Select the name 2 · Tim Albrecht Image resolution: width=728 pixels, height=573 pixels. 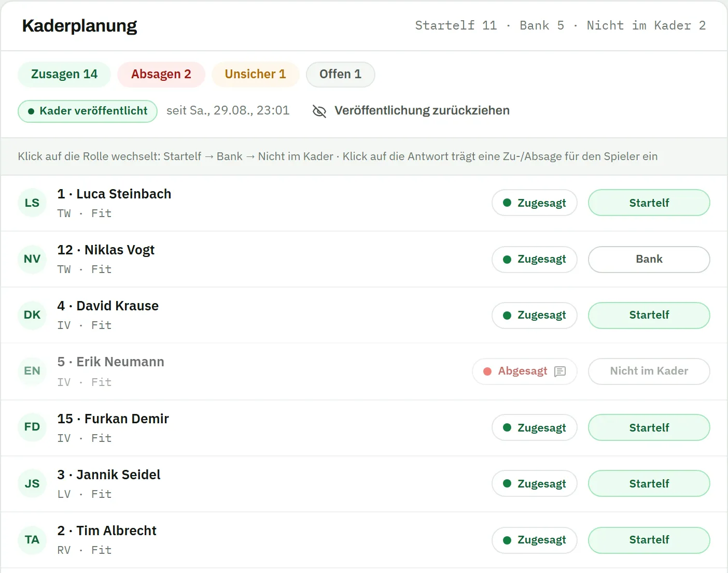(107, 531)
